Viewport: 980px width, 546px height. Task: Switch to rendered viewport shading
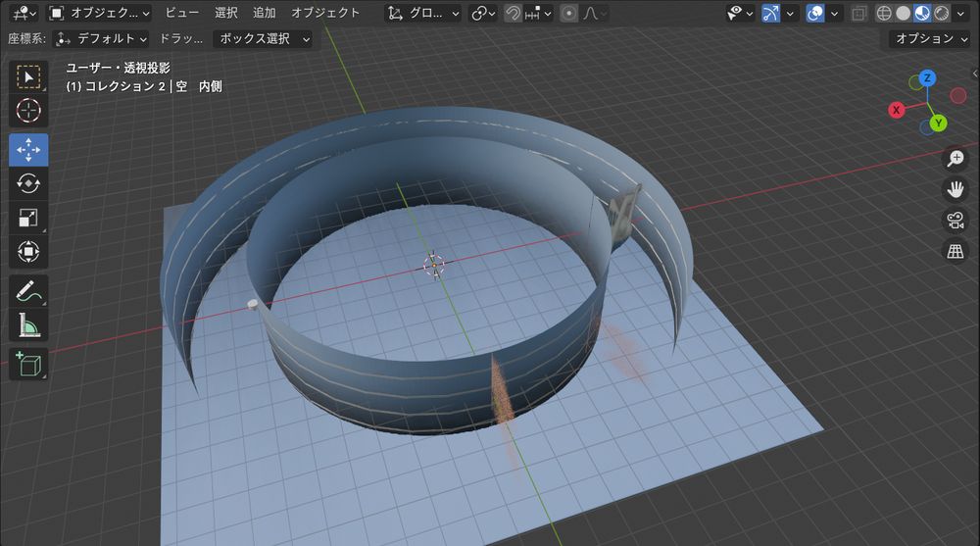click(x=941, y=13)
